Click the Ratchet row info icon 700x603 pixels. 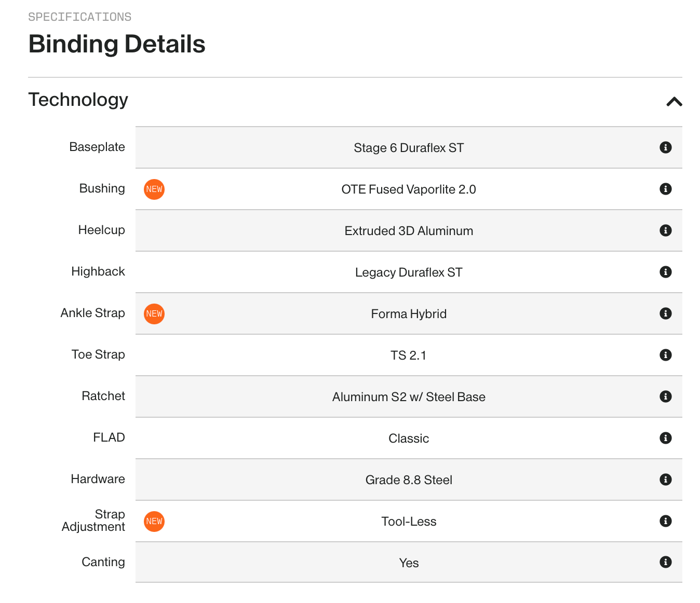coord(665,396)
